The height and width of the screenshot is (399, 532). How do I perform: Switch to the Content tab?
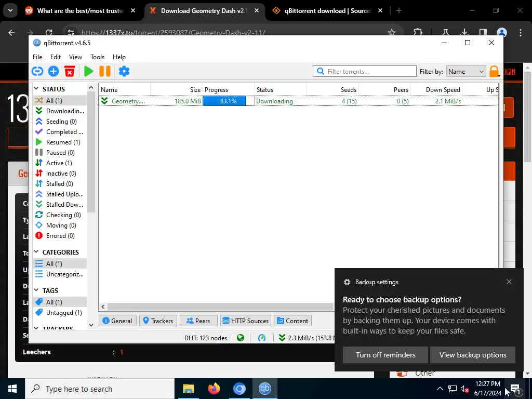292,321
